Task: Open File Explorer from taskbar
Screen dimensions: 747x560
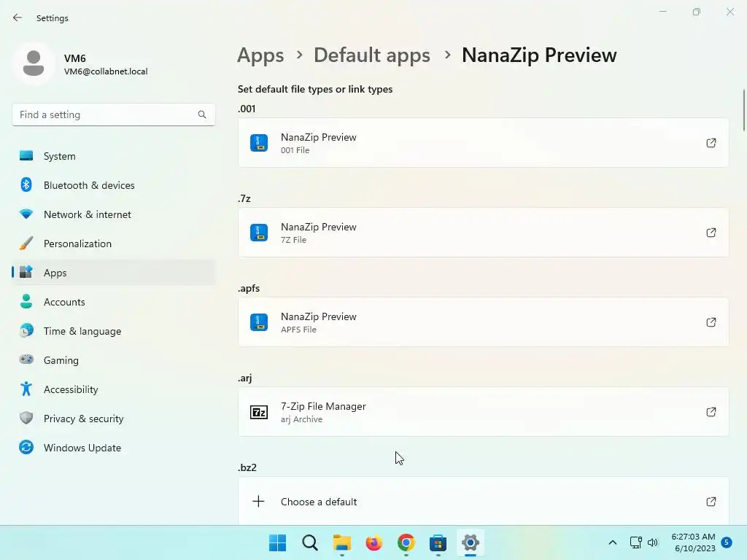Action: point(341,542)
